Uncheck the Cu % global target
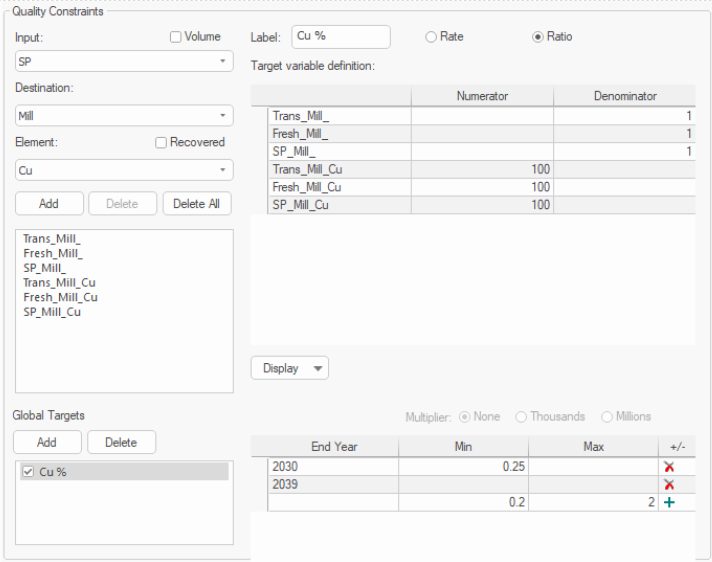The image size is (712, 562). tap(28, 472)
